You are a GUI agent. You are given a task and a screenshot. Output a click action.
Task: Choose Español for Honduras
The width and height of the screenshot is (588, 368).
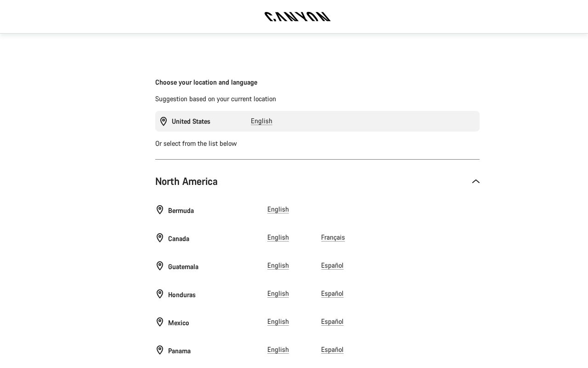[332, 293]
